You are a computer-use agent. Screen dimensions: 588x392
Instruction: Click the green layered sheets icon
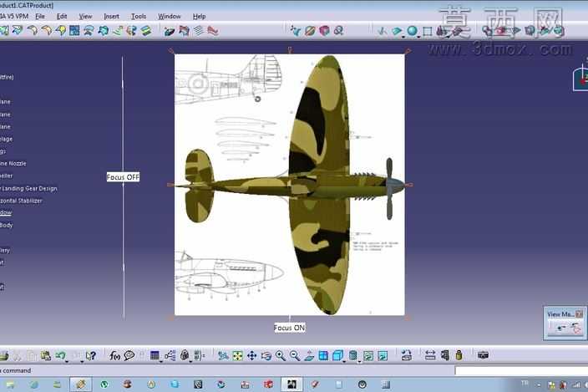(146, 30)
